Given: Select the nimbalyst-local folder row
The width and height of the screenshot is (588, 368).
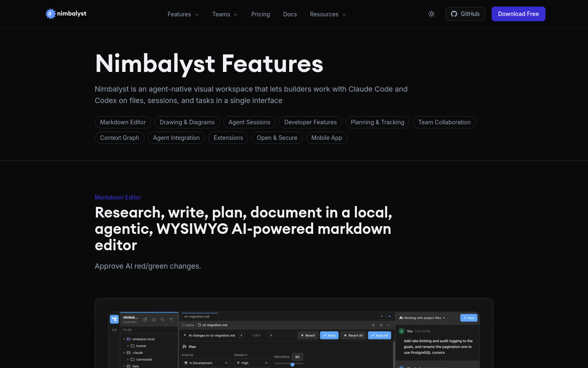Looking at the screenshot, I should (x=150, y=339).
